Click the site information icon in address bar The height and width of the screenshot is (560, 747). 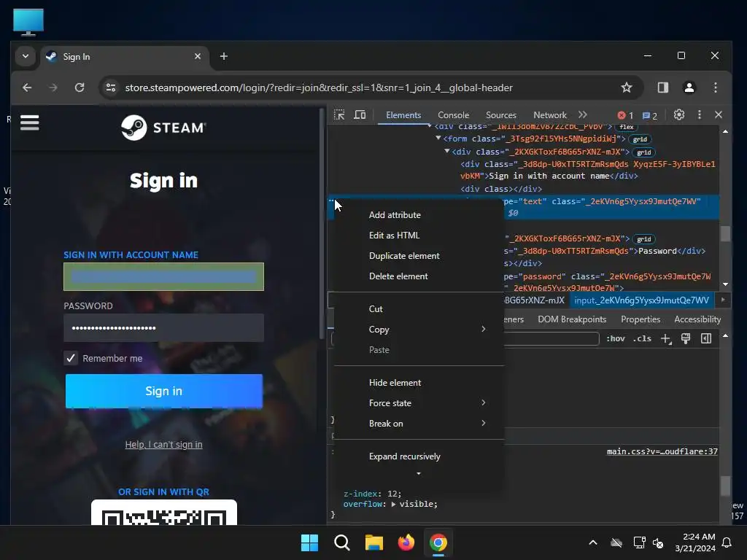111,87
